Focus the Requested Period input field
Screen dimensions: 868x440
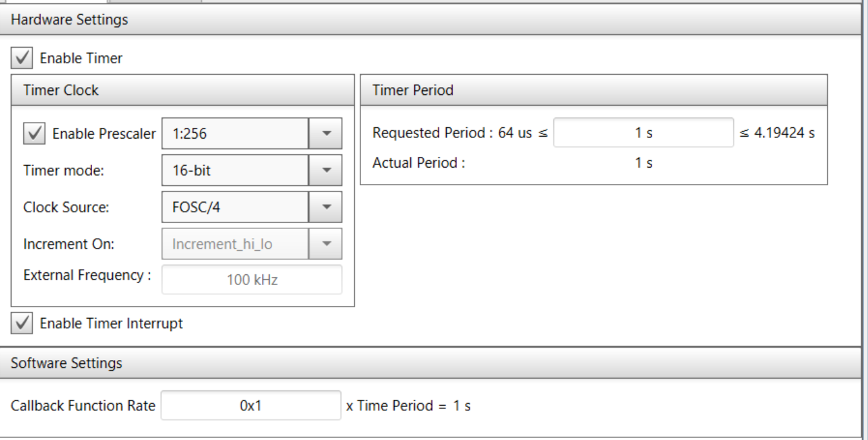643,133
